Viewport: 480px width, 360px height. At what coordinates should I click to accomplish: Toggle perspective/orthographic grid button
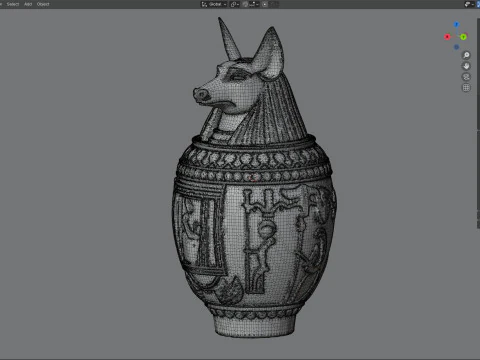[466, 88]
